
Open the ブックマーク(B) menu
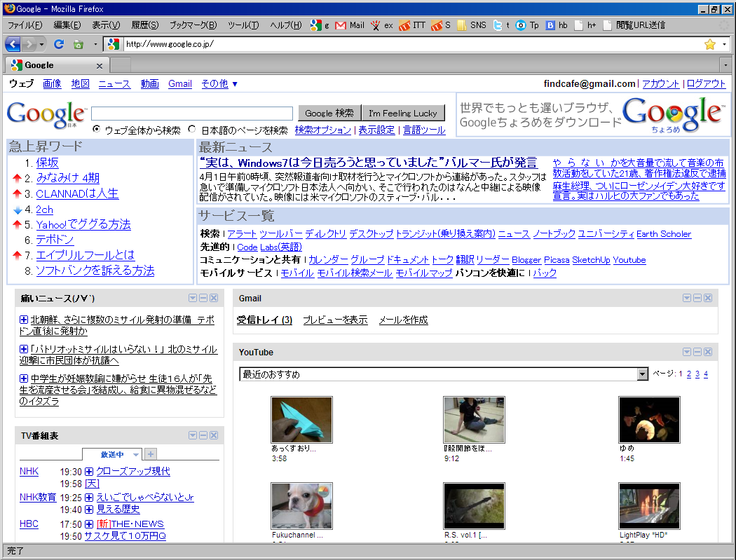pyautogui.click(x=193, y=25)
